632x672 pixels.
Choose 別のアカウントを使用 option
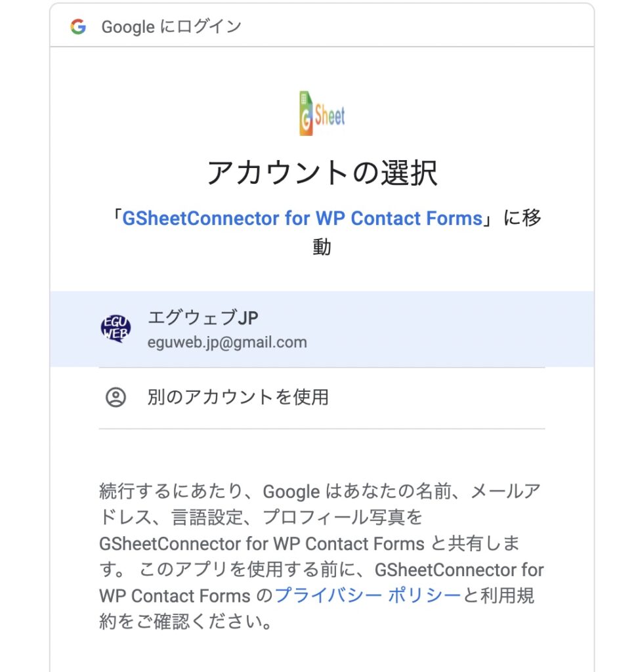[x=238, y=397]
